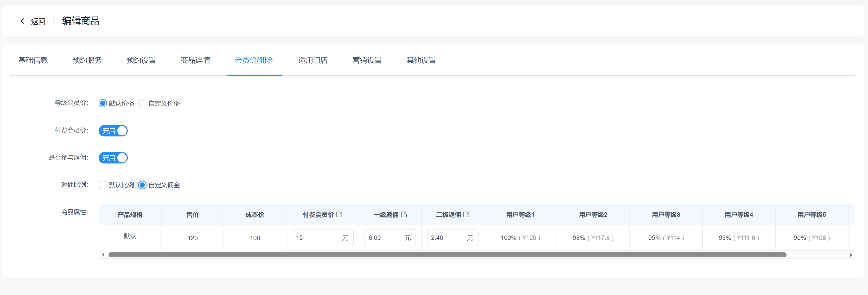This screenshot has width=868, height=295.
Task: Click the left scroll arrow under table
Action: pyautogui.click(x=103, y=255)
